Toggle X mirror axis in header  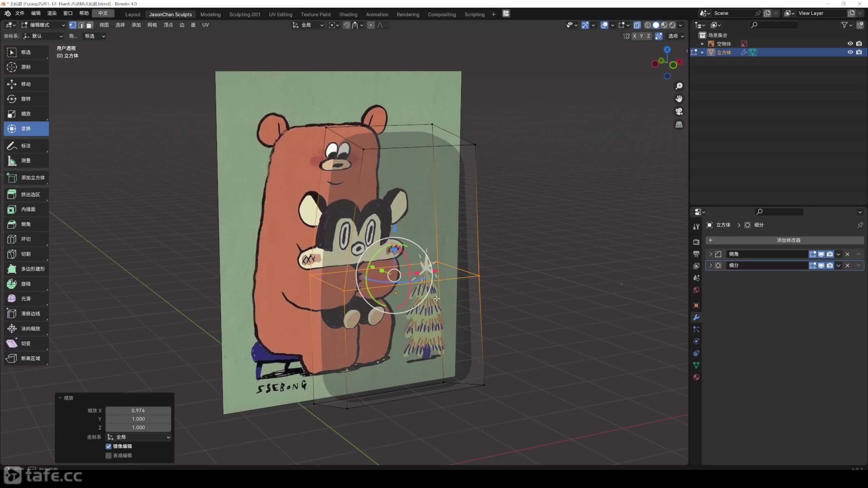(x=634, y=36)
